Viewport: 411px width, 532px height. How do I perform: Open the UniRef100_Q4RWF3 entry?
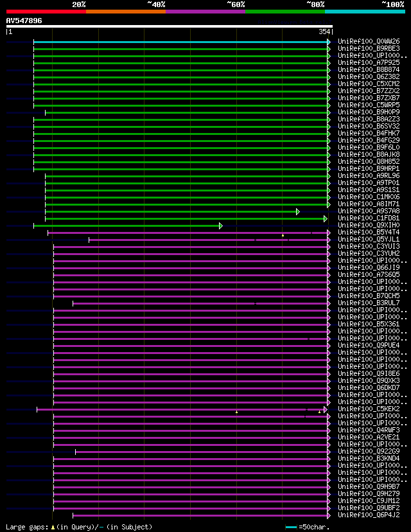[x=369, y=430]
